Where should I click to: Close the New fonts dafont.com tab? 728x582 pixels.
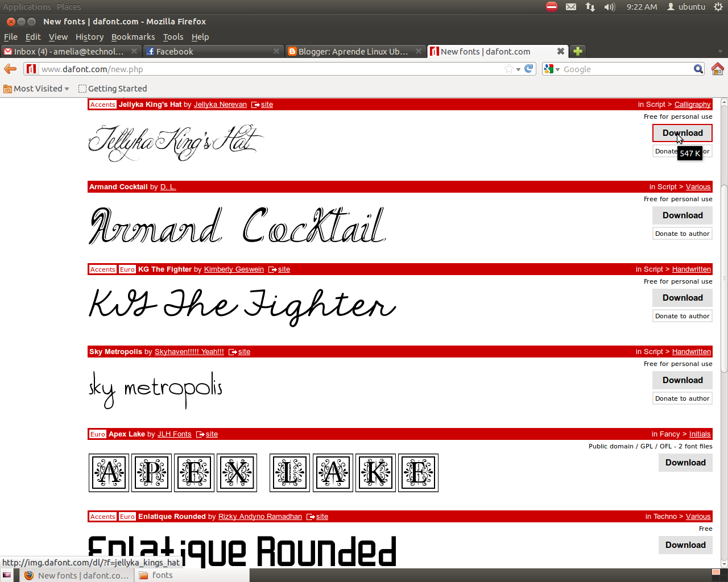tap(561, 51)
